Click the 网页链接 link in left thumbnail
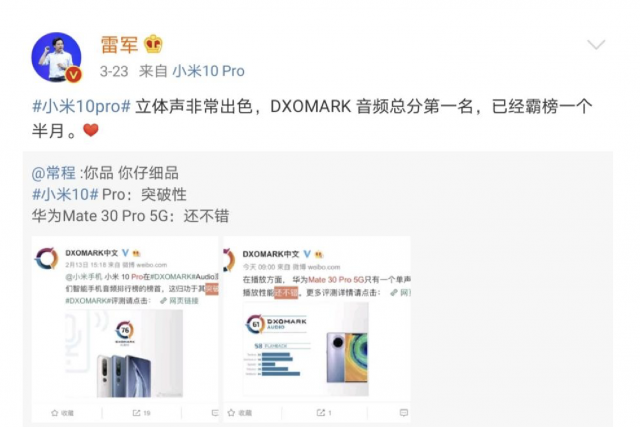The height and width of the screenshot is (427, 640). pos(180,301)
